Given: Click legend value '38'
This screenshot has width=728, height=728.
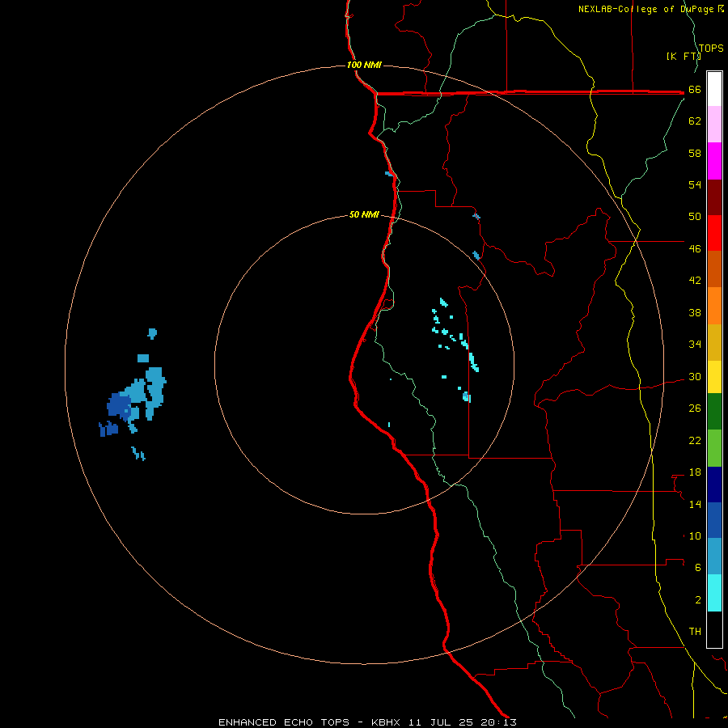Looking at the screenshot, I should coord(695,312).
